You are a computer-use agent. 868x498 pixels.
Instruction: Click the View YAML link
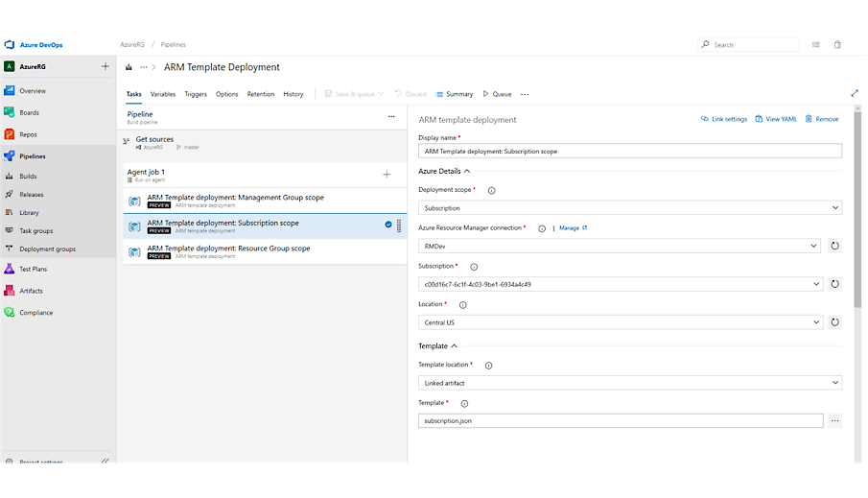(775, 119)
